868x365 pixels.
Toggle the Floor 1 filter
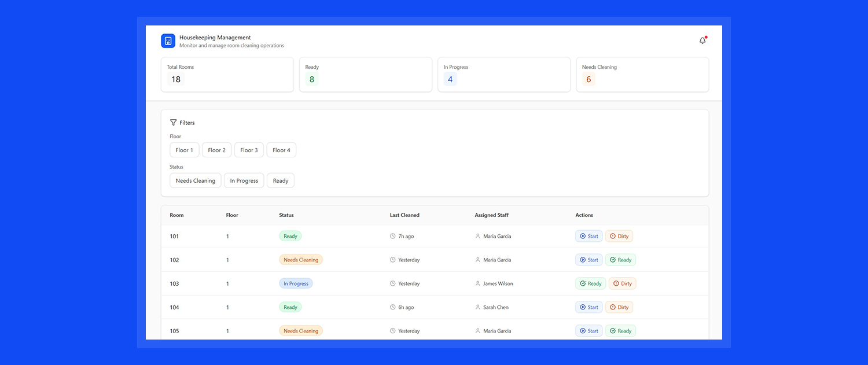(x=185, y=150)
